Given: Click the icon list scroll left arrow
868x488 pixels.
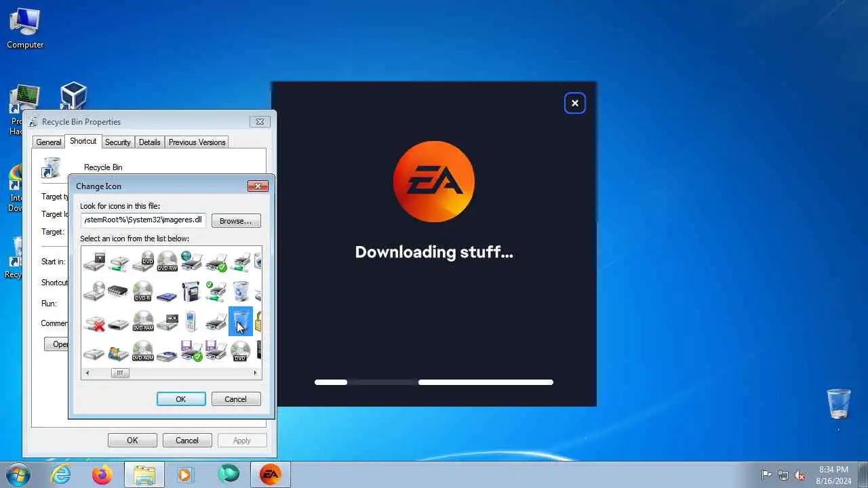Looking at the screenshot, I should 87,373.
